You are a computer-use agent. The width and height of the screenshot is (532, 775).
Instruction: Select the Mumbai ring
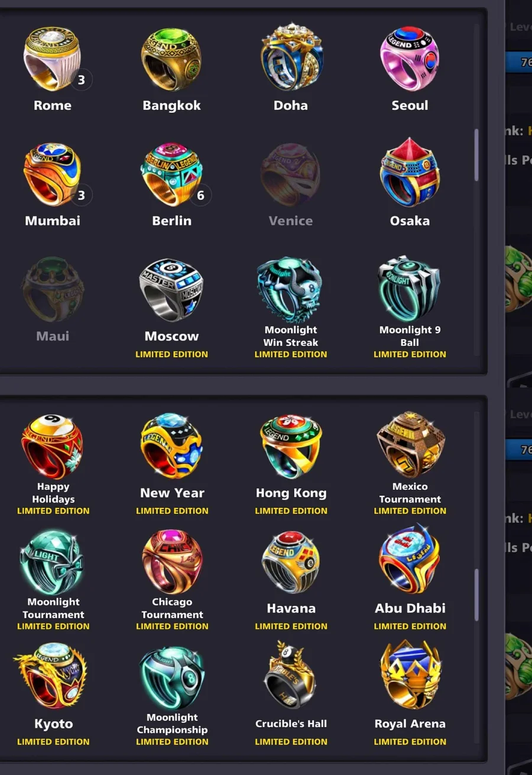(53, 175)
